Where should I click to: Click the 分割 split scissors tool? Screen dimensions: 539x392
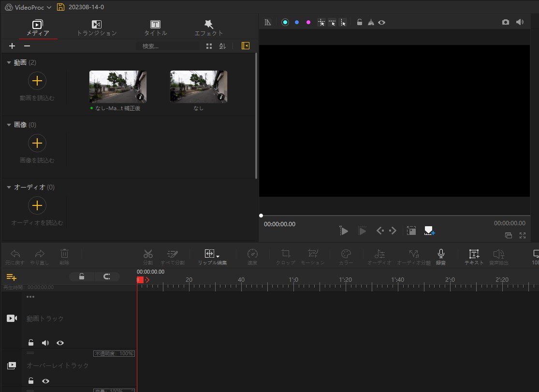click(148, 257)
